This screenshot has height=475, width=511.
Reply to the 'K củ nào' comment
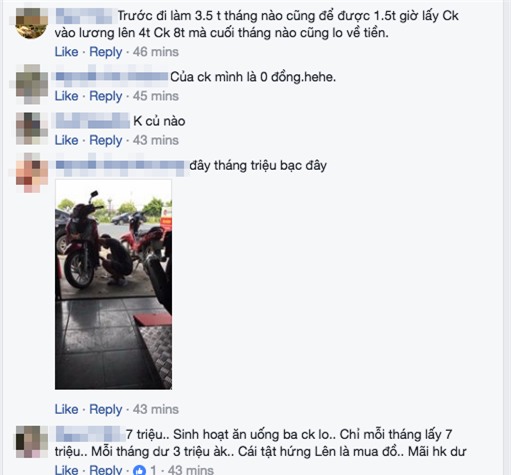[106, 140]
